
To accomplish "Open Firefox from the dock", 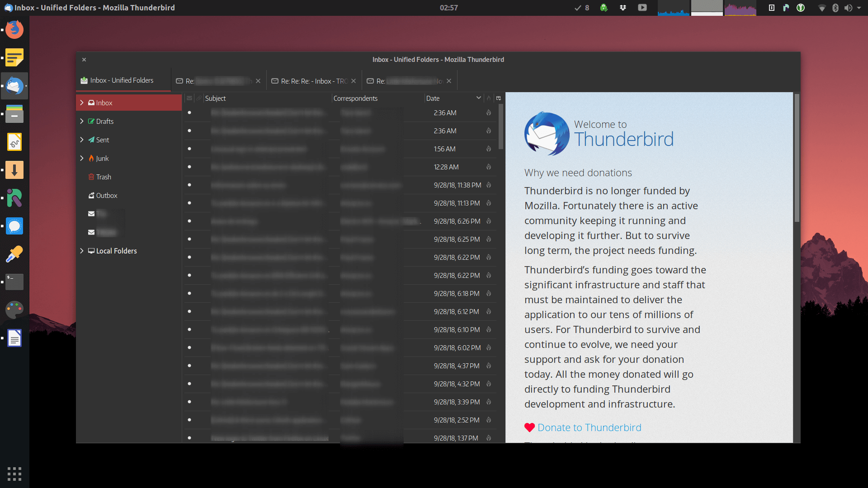I will [x=14, y=30].
